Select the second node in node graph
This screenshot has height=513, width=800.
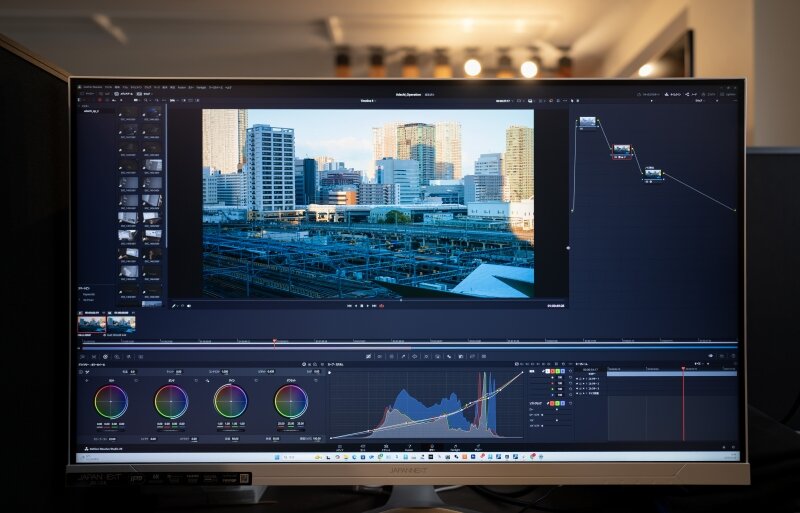622,150
